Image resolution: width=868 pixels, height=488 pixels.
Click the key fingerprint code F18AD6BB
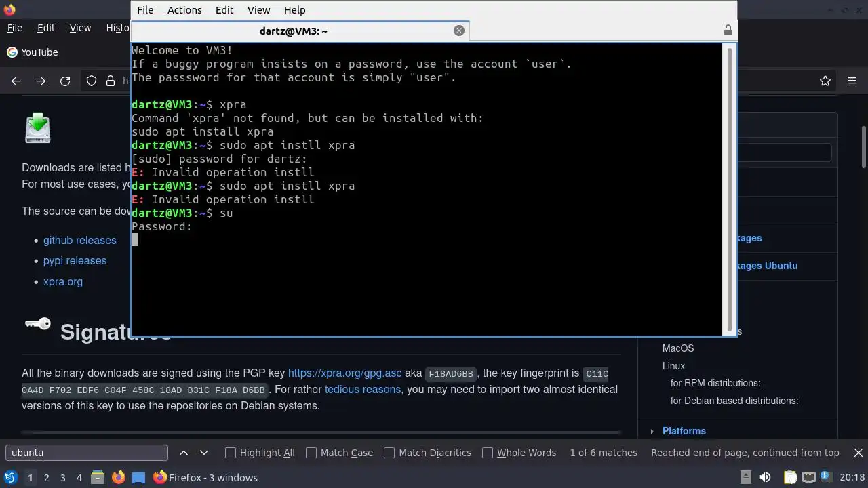(x=452, y=374)
